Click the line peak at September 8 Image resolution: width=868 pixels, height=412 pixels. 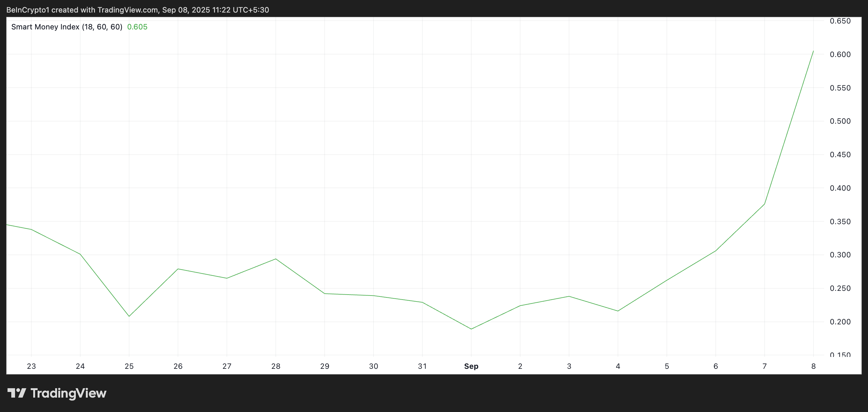813,51
